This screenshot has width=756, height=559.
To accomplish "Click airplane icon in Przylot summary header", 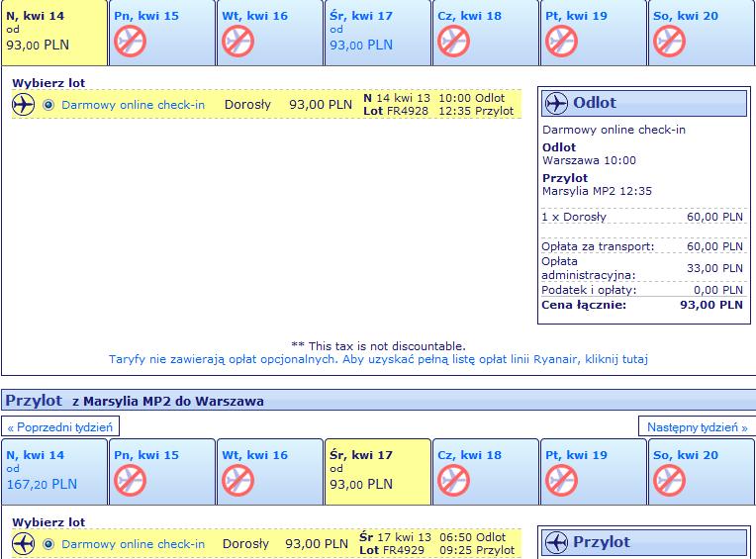I will pyautogui.click(x=556, y=542).
